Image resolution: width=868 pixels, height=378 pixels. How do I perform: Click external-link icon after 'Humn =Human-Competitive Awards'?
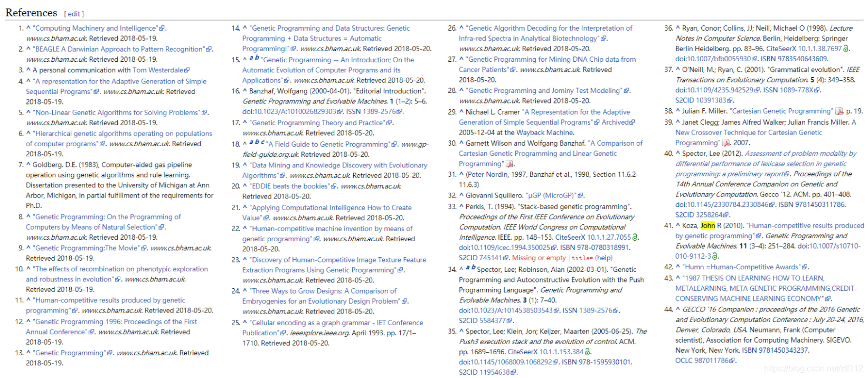tap(806, 268)
